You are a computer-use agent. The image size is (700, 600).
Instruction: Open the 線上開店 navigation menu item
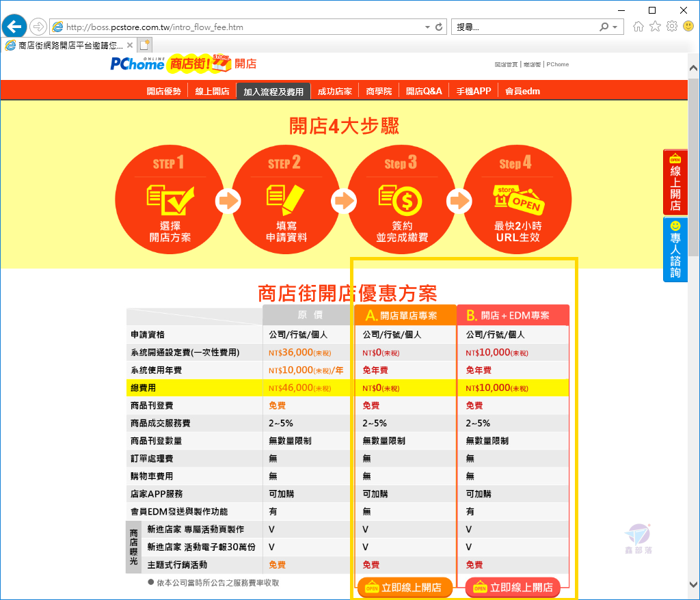click(x=212, y=92)
